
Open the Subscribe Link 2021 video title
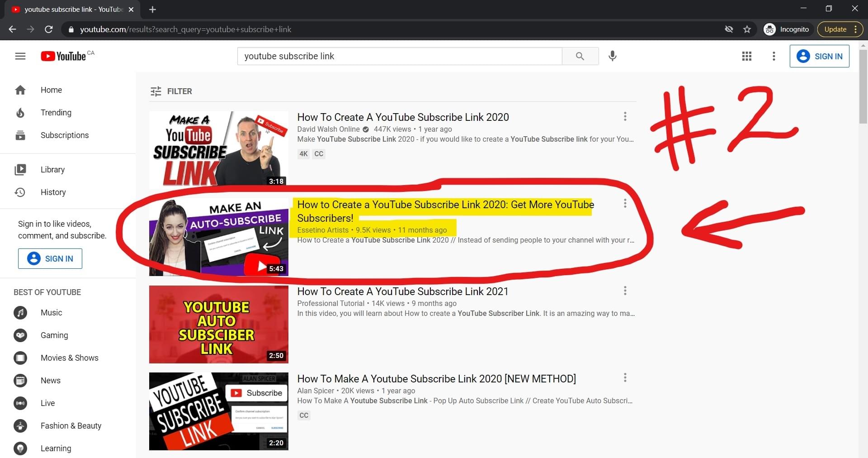click(x=403, y=291)
